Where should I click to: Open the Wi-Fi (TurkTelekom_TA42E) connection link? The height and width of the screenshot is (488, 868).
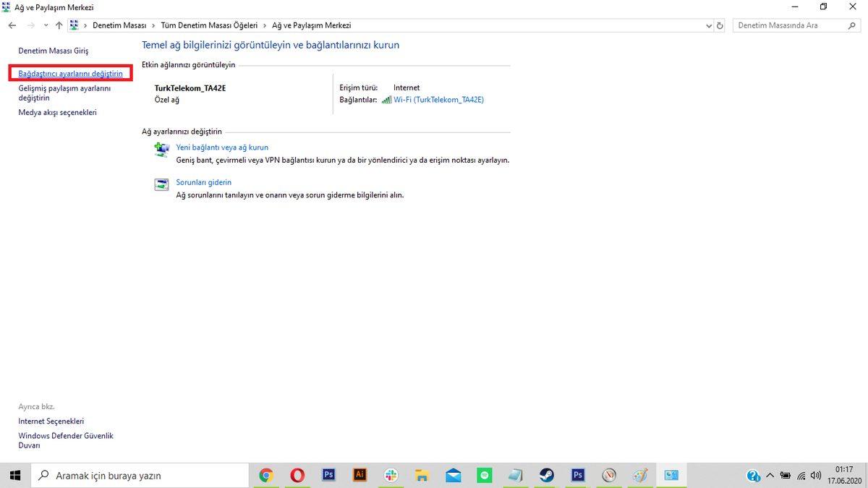click(438, 100)
